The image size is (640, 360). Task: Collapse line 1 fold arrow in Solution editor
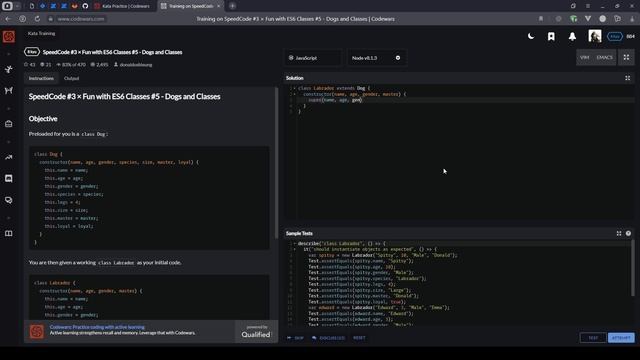[x=294, y=88]
